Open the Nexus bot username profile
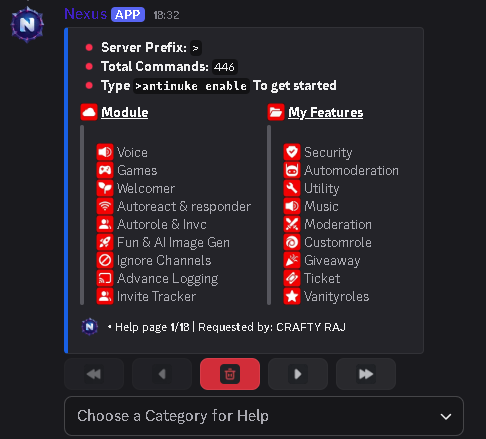Viewport: 486px width, 439px height. (86, 14)
